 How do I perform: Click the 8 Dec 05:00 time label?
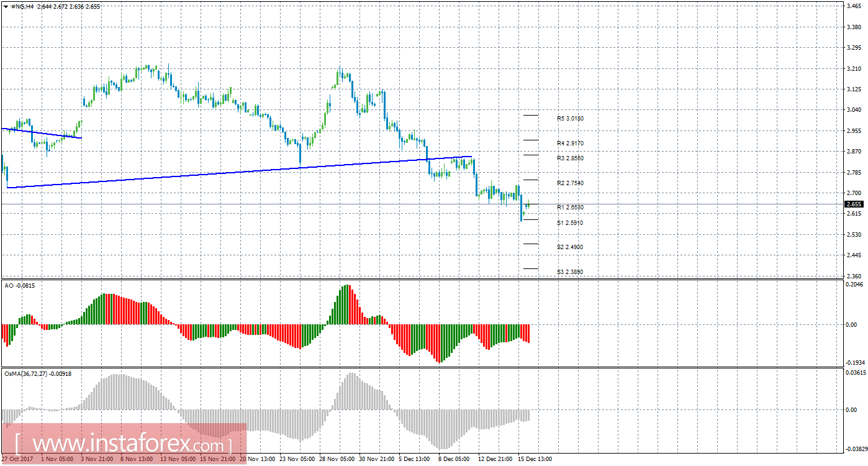pyautogui.click(x=455, y=459)
